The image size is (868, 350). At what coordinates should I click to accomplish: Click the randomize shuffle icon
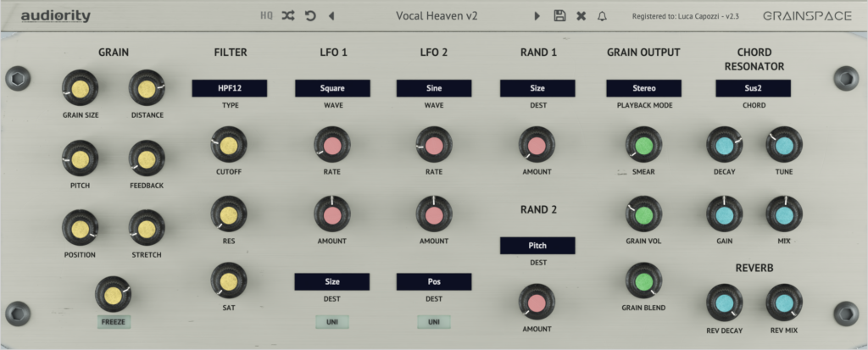pos(288,16)
